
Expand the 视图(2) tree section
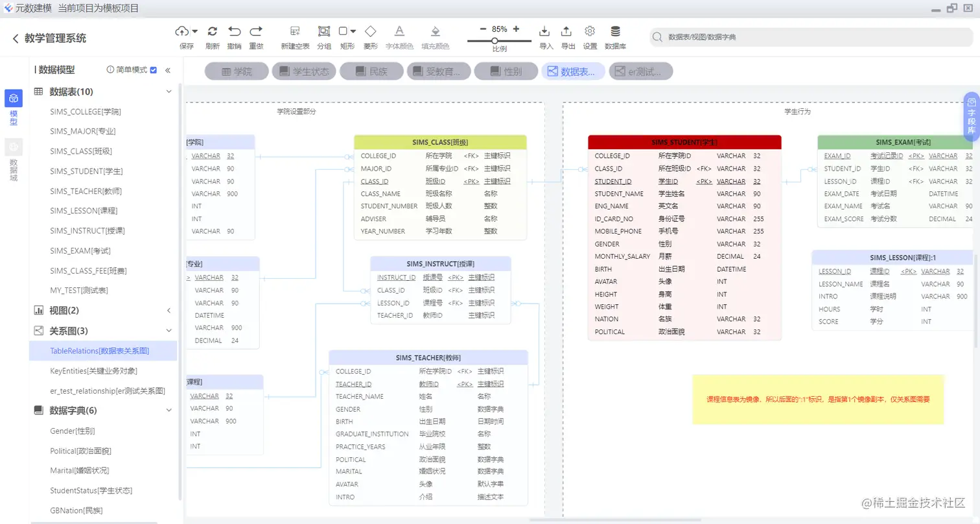(169, 311)
